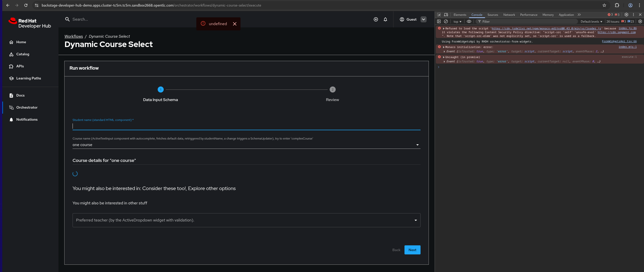The height and width of the screenshot is (272, 644).
Task: Dismiss the undefined error alert
Action: 235,24
